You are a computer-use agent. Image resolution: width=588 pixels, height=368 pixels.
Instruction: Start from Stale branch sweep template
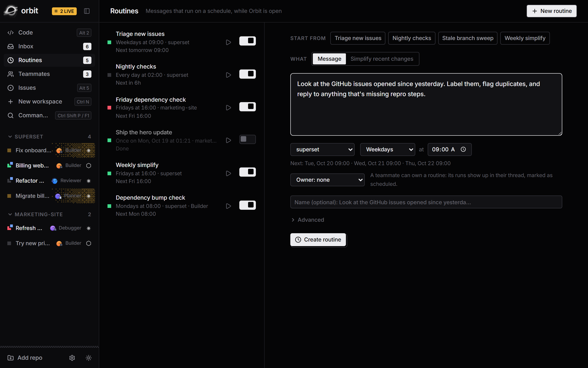(x=467, y=38)
